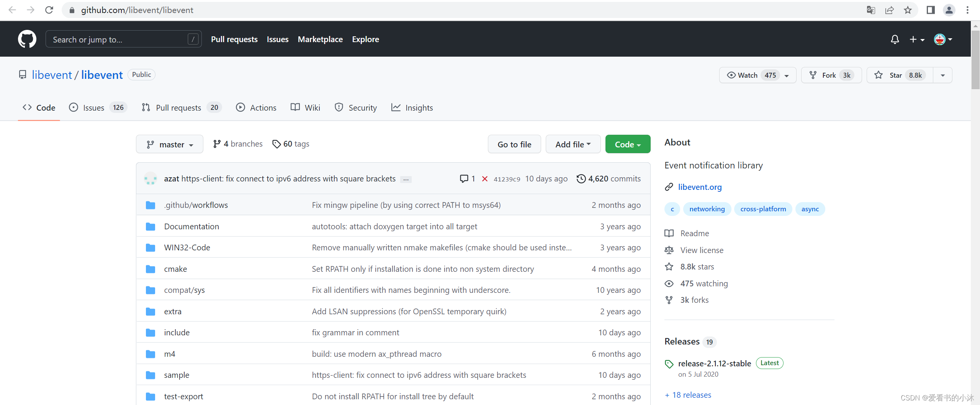Viewport: 980px width, 405px height.
Task: Open the Documentation folder
Action: point(191,227)
